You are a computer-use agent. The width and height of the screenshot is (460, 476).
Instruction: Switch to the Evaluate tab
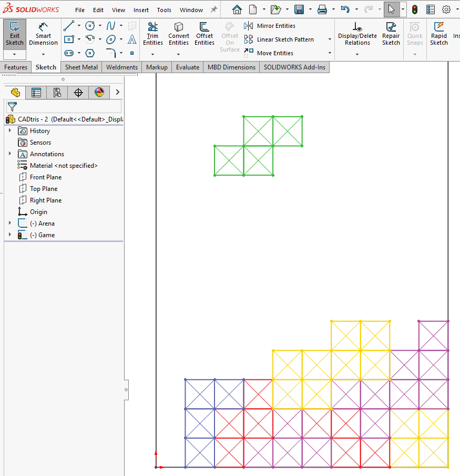188,67
